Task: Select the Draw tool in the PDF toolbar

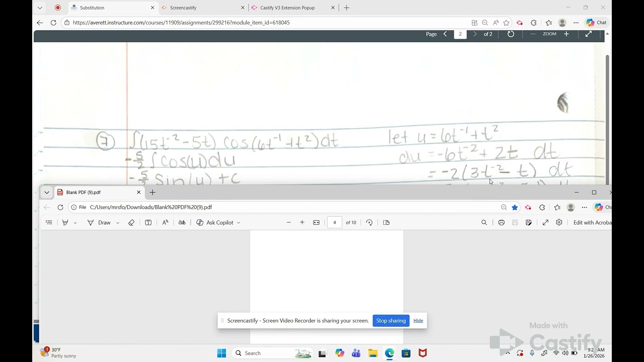Action: pyautogui.click(x=99, y=222)
